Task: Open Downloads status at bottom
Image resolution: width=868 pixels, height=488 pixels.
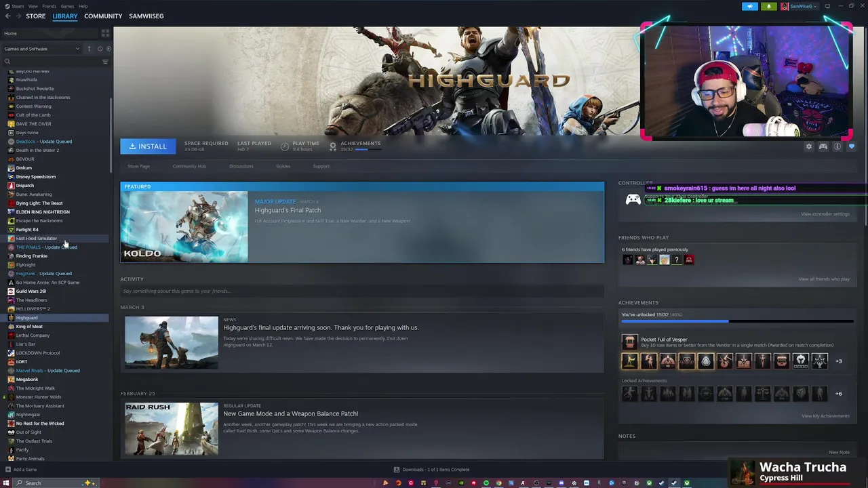Action: 432,470
